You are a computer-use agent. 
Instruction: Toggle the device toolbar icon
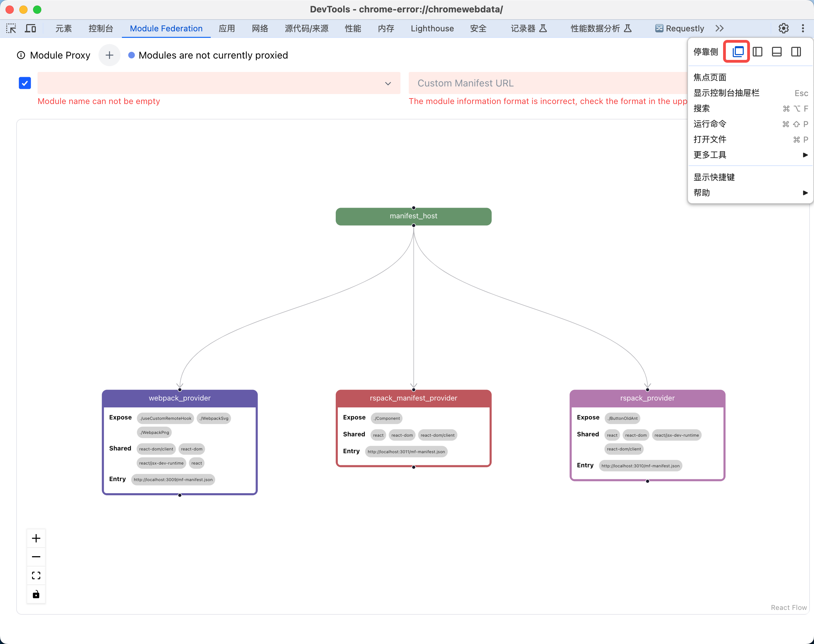coord(30,28)
